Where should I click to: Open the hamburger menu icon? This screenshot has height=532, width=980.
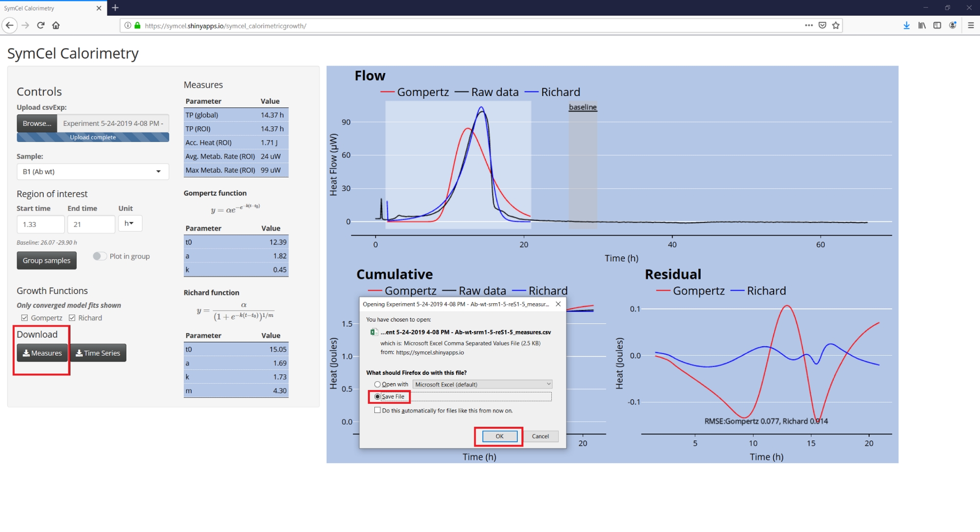970,25
